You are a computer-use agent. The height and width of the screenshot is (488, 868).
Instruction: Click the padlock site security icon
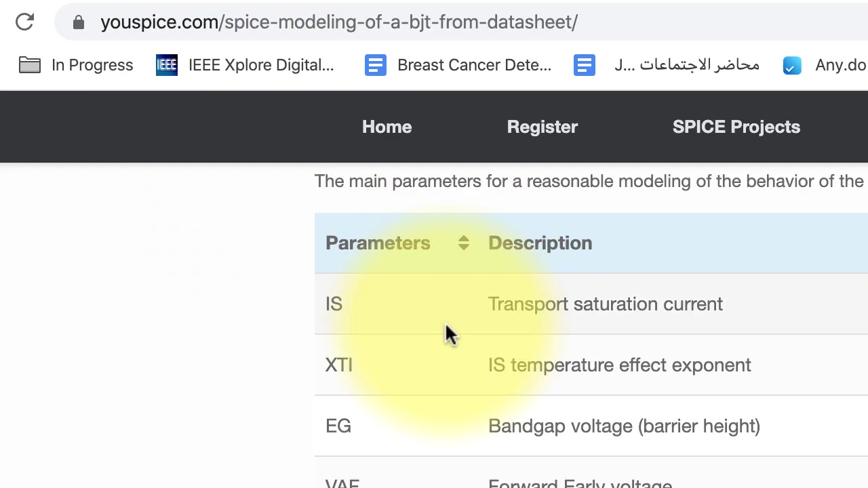click(79, 22)
